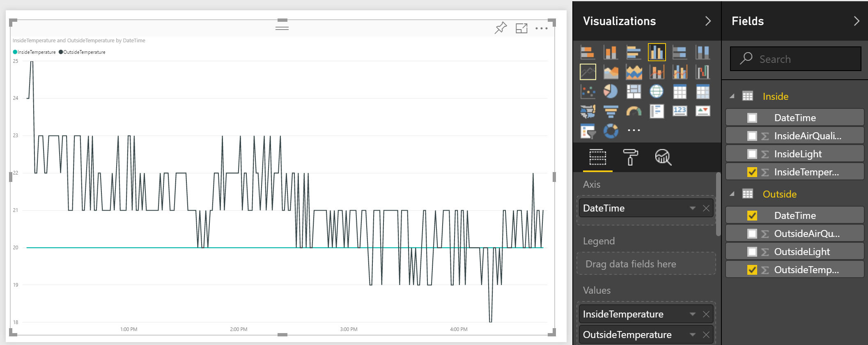Select the stacked area chart visualization

click(x=634, y=72)
